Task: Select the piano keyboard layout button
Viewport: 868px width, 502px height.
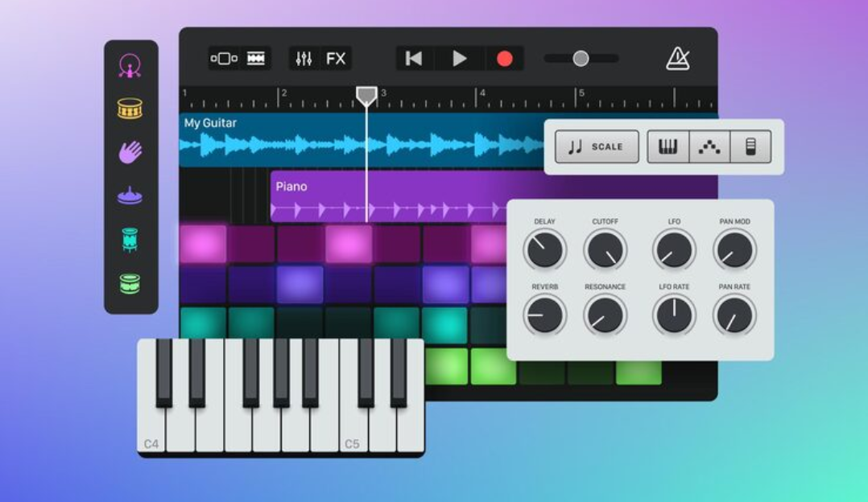Action: click(668, 147)
